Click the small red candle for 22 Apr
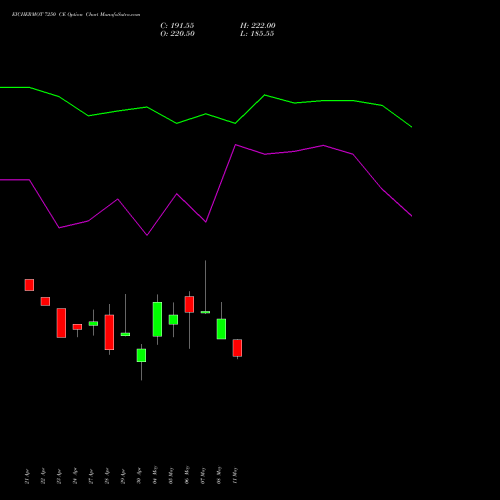The width and height of the screenshot is (500, 500). pos(45,301)
